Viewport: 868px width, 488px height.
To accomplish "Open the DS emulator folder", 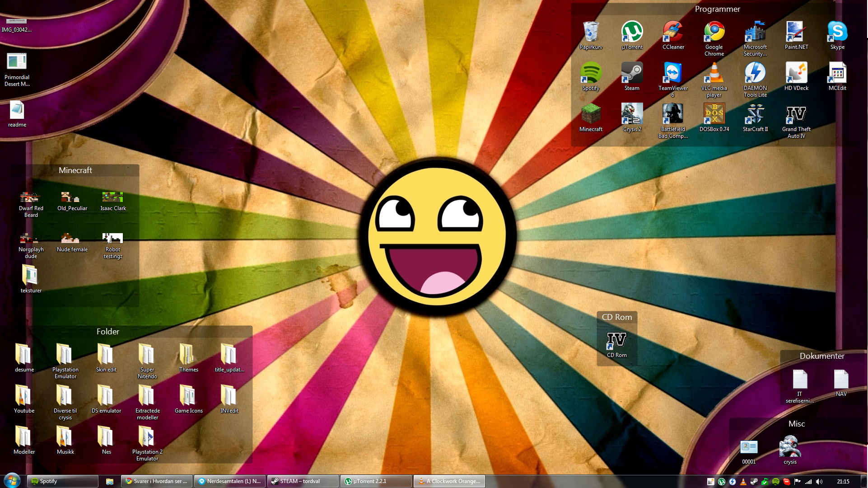I will (106, 399).
